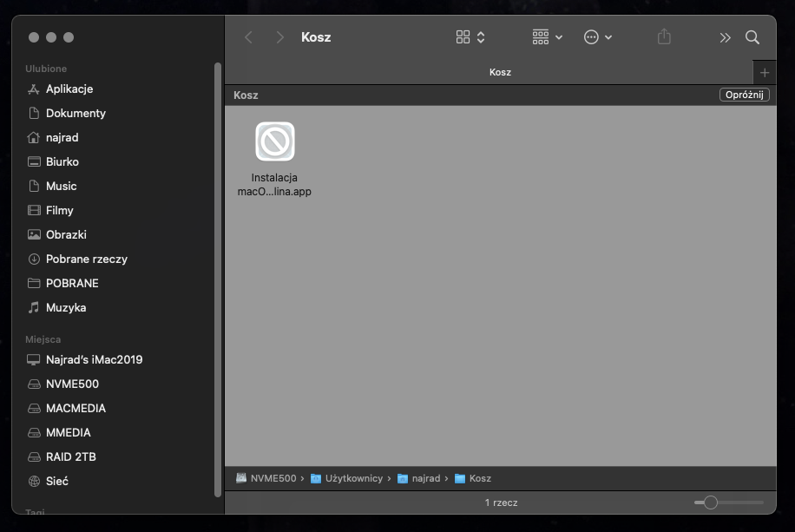795x532 pixels.
Task: Open the POBRANE folder in sidebar
Action: (72, 284)
